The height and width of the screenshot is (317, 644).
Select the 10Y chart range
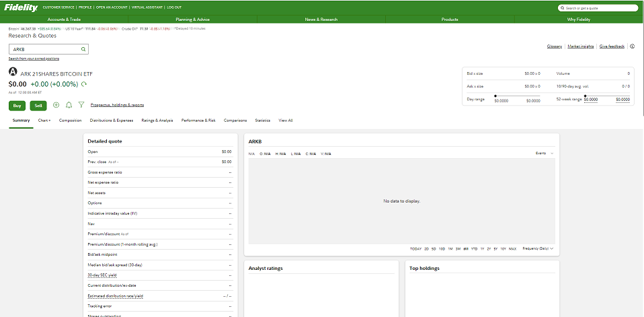503,249
